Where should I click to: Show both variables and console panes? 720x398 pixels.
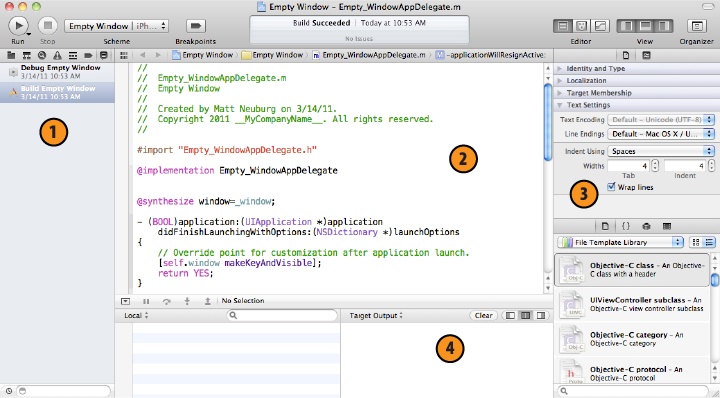[x=526, y=316]
